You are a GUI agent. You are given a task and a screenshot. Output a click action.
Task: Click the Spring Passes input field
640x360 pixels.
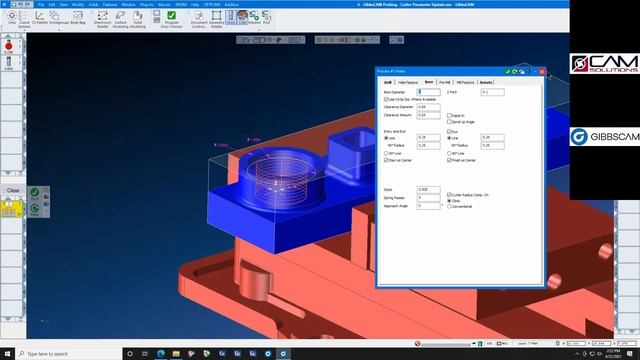tap(429, 198)
